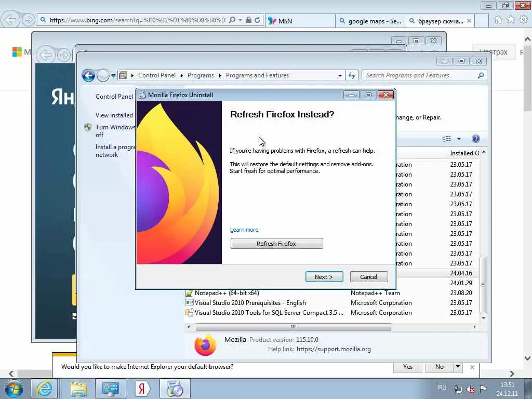
Task: Open Yandex taskbar item
Action: point(142,389)
